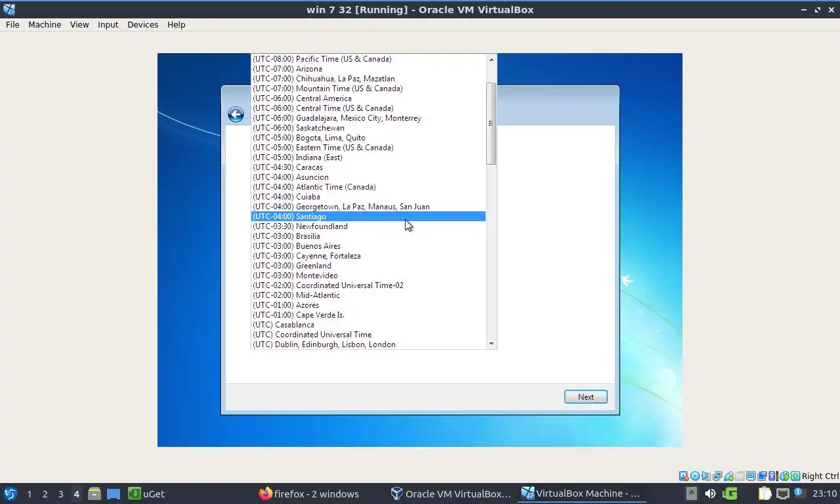The height and width of the screenshot is (504, 840).
Task: Click wired network tray icon
Action: pyautogui.click(x=783, y=493)
